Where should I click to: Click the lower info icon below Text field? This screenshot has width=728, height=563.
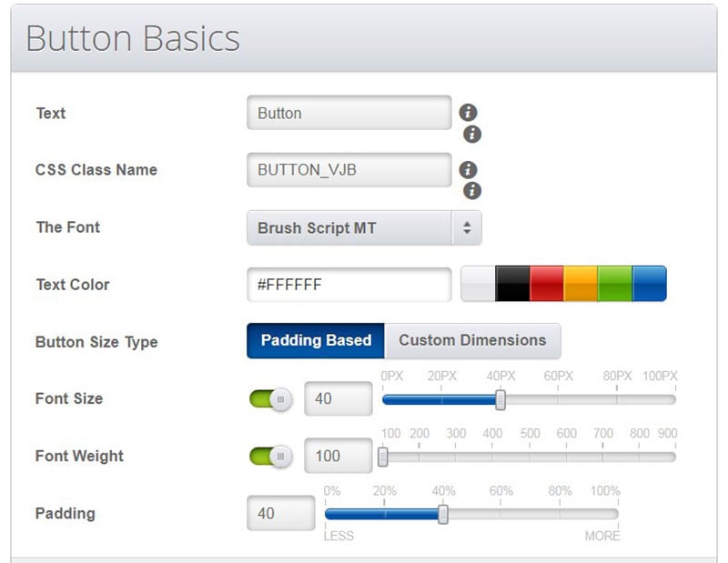[x=472, y=134]
